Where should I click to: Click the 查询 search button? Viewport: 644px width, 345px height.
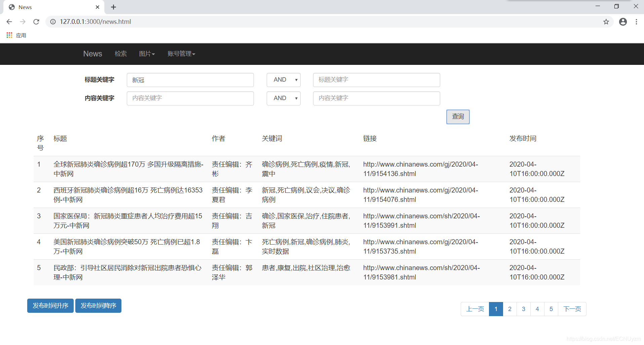click(x=458, y=117)
